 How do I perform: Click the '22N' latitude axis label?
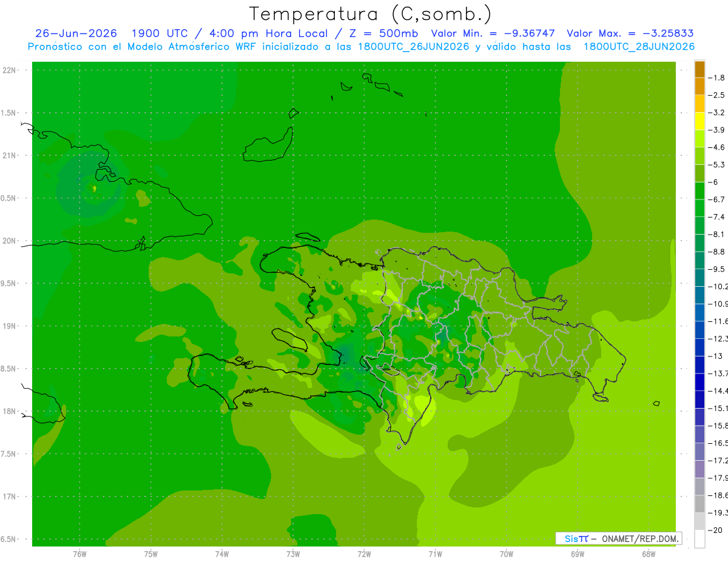click(10, 70)
